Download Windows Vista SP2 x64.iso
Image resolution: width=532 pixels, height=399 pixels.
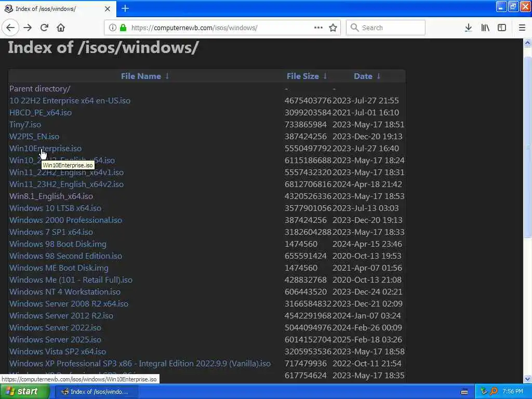(57, 352)
